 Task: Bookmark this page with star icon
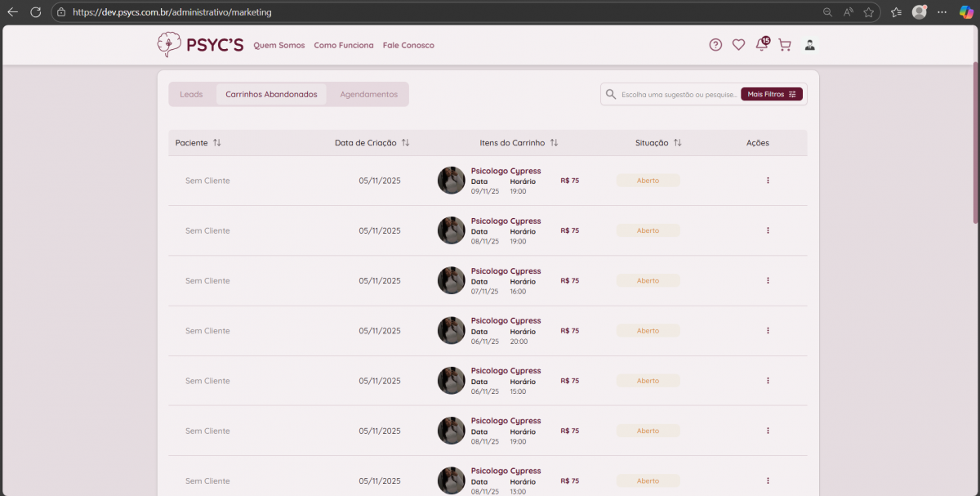(869, 12)
